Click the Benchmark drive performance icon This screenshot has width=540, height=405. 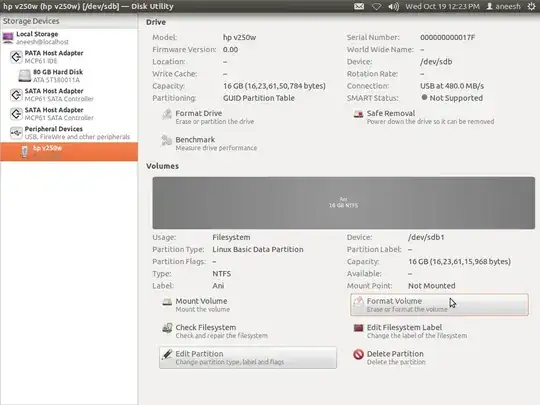click(x=167, y=141)
